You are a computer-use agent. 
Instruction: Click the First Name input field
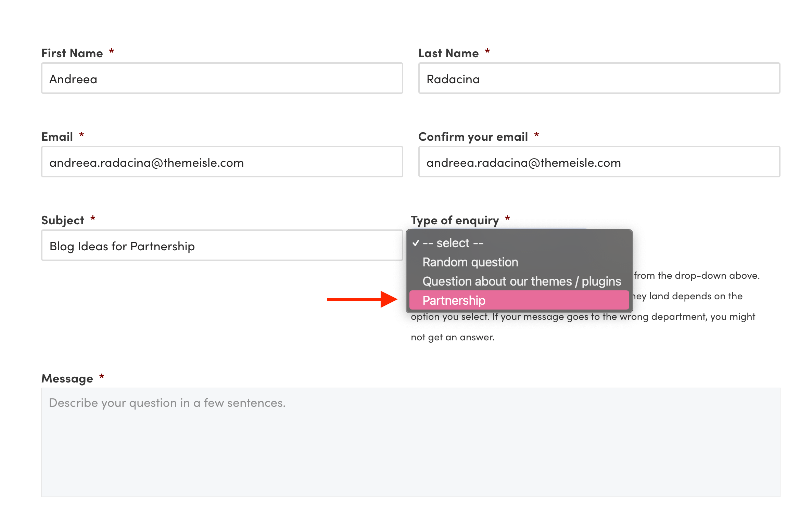click(222, 78)
